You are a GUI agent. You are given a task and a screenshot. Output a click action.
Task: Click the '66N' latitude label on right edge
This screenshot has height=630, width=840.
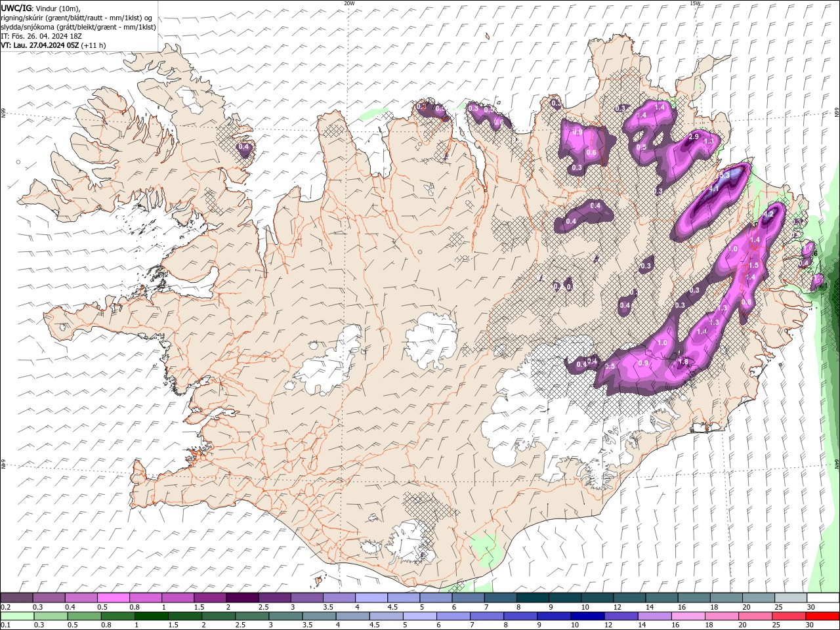(x=837, y=113)
